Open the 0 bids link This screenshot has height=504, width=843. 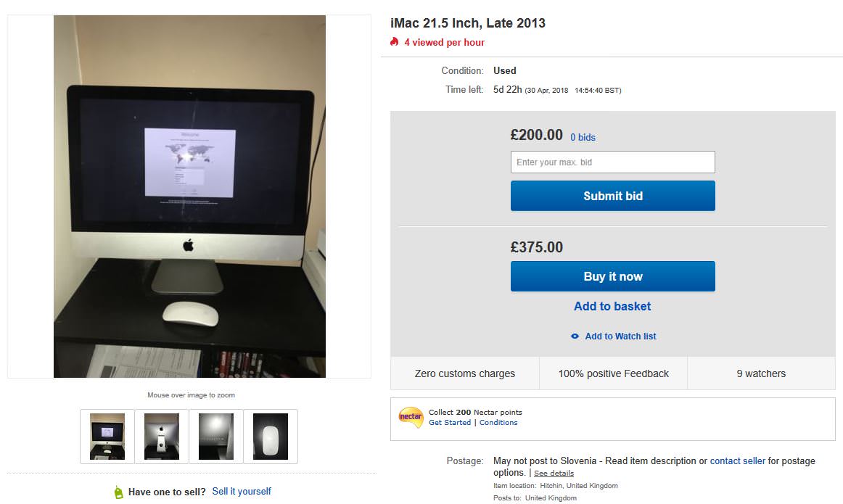coord(583,138)
